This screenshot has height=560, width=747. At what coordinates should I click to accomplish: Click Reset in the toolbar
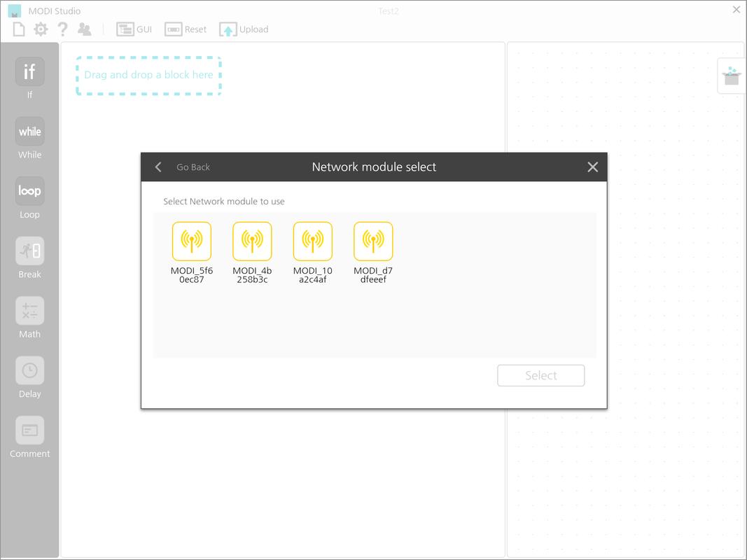[x=186, y=29]
